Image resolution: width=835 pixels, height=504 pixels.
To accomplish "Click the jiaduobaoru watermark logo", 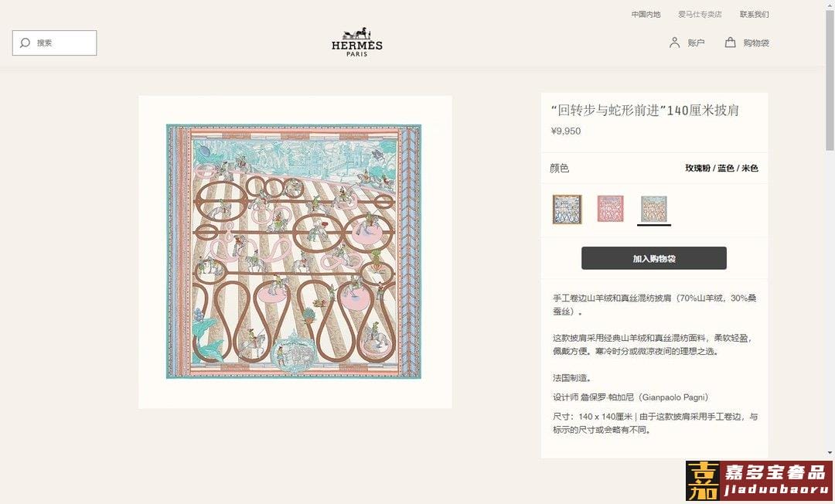I will pos(759,481).
